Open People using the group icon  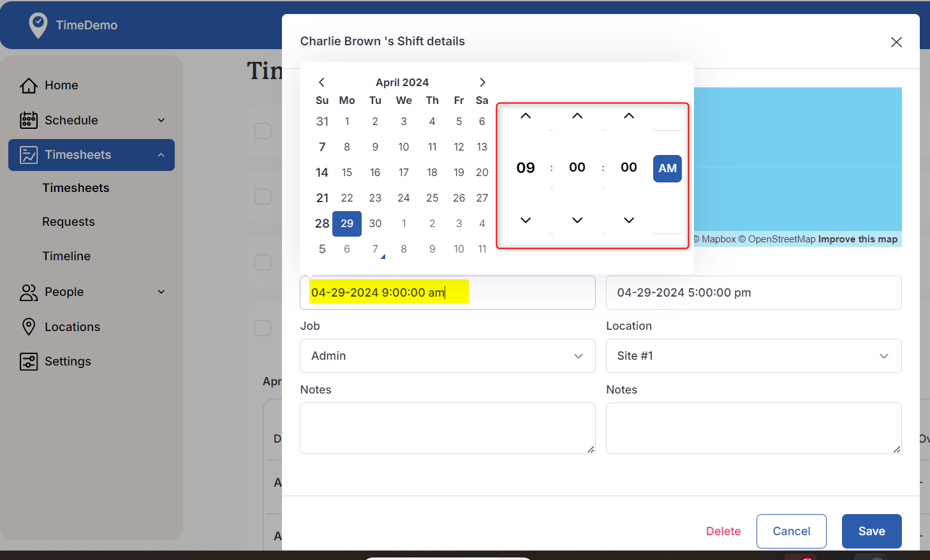coord(29,291)
